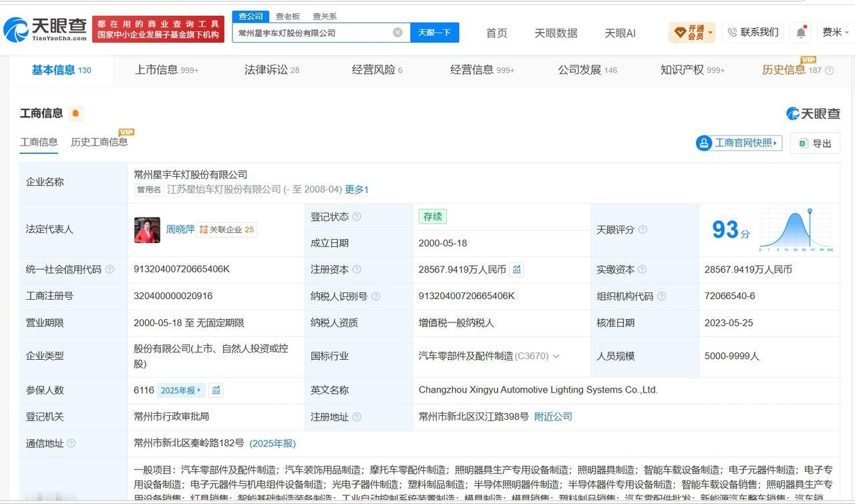Select the registration number 320400000020916
855x504 pixels.
(x=173, y=296)
